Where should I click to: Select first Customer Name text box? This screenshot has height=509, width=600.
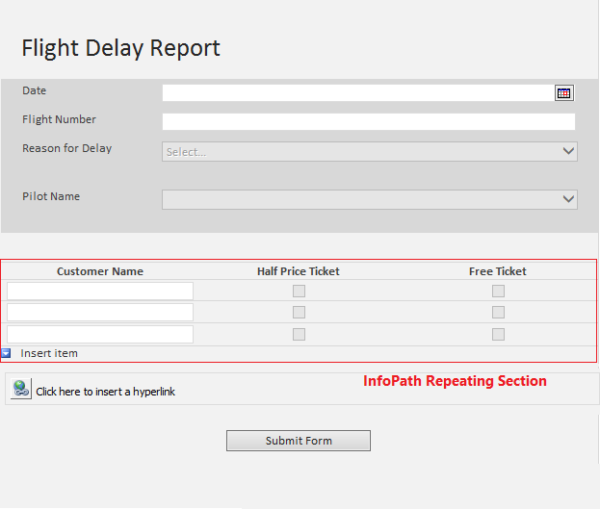100,291
